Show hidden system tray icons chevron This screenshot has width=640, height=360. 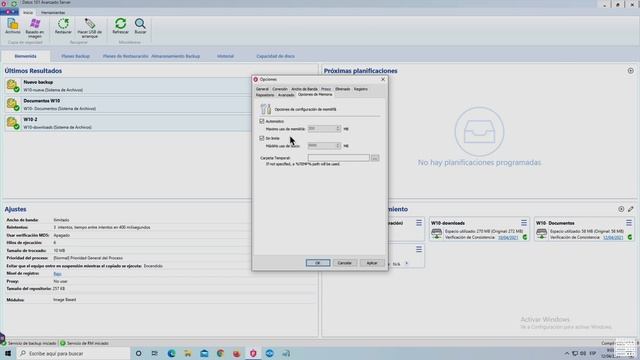click(567, 353)
